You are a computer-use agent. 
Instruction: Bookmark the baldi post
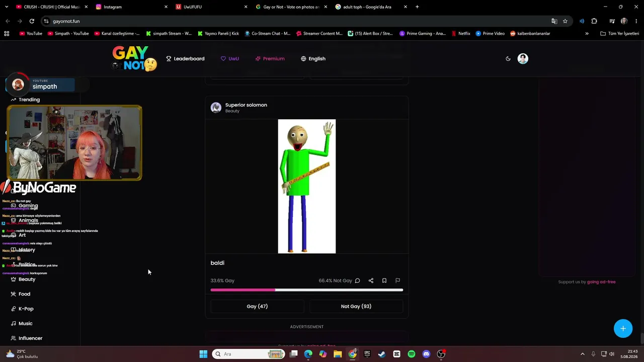(x=384, y=281)
